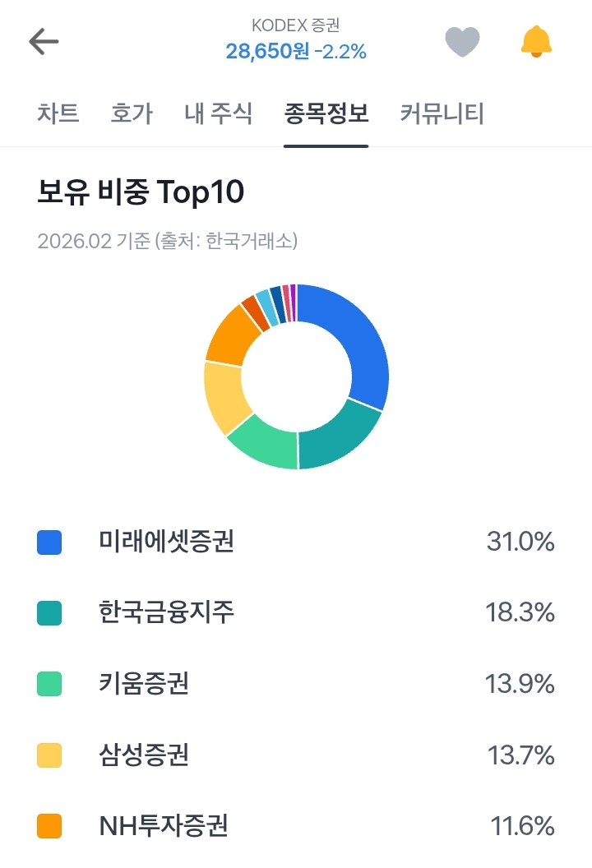
Task: Click the teal 한국금융지주 color square
Action: pos(49,613)
